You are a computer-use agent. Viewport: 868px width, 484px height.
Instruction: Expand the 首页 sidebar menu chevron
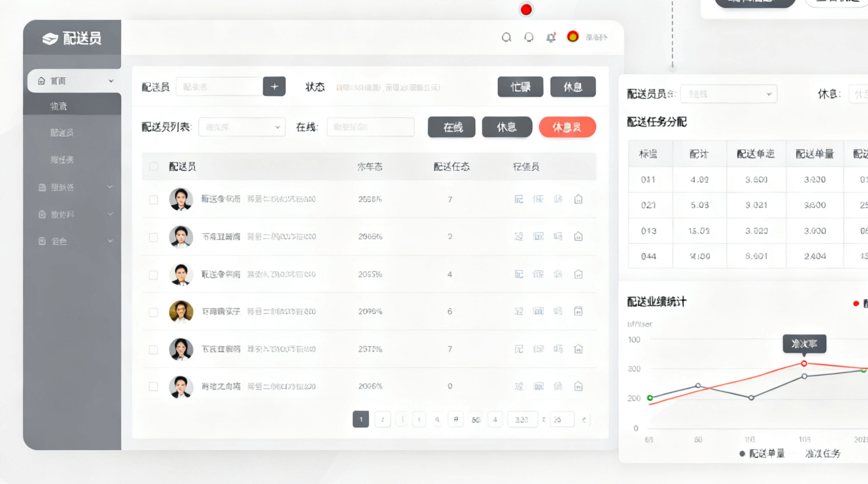tap(111, 81)
